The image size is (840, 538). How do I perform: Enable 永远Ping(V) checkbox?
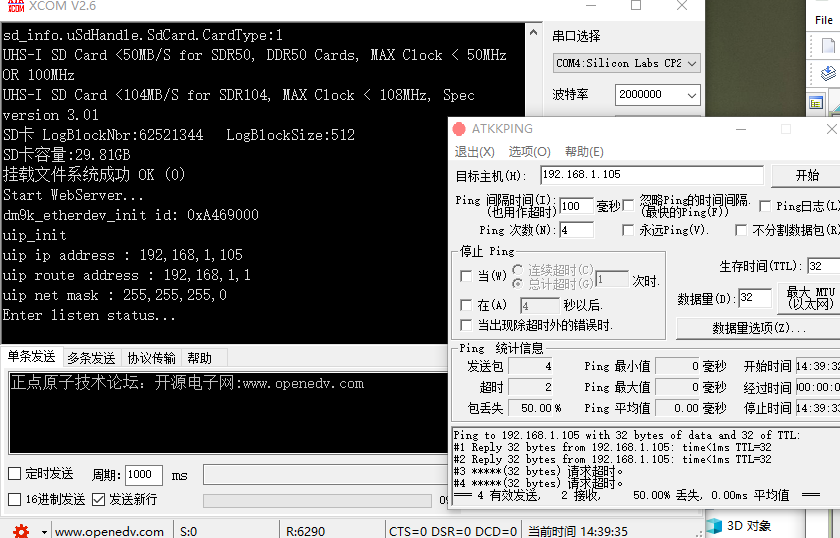628,230
